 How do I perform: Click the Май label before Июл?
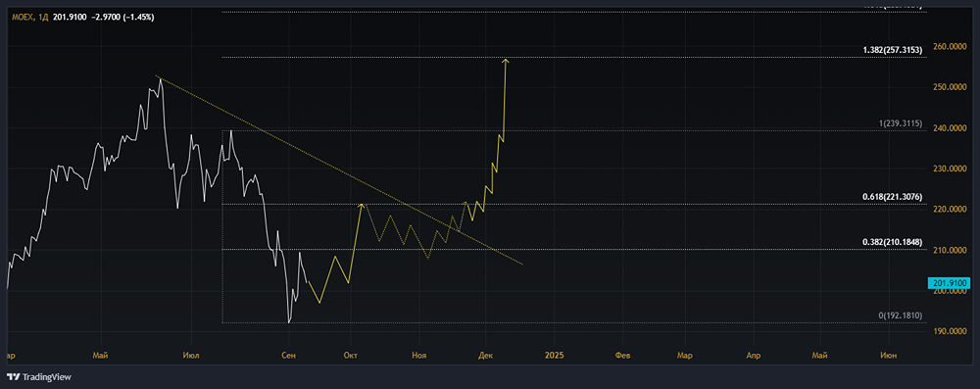click(100, 356)
